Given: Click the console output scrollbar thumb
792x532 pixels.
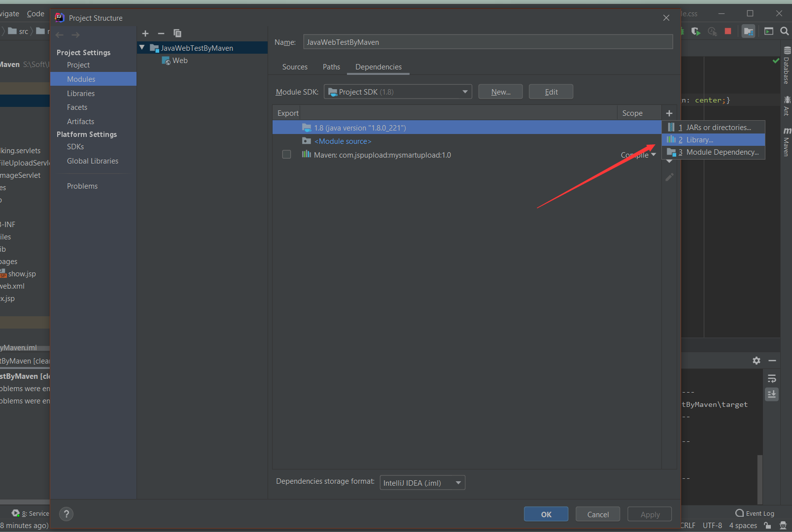Looking at the screenshot, I should 760,479.
